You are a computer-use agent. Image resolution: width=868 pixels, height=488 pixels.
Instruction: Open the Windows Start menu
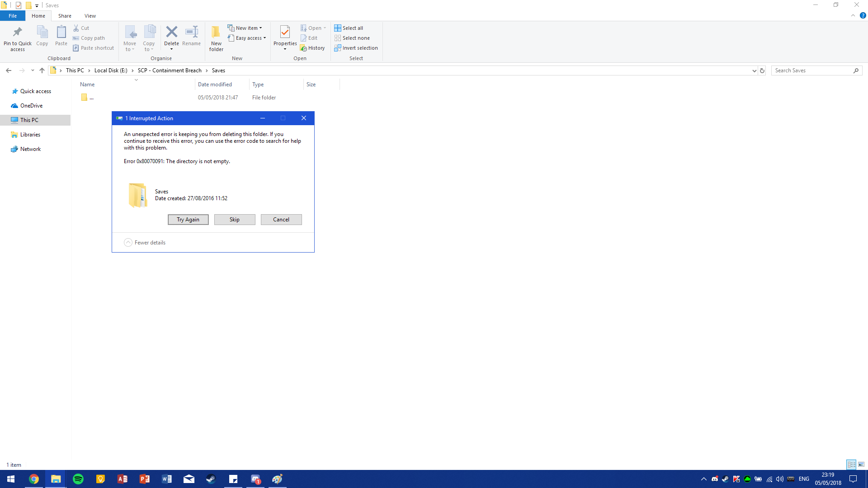pyautogui.click(x=11, y=479)
